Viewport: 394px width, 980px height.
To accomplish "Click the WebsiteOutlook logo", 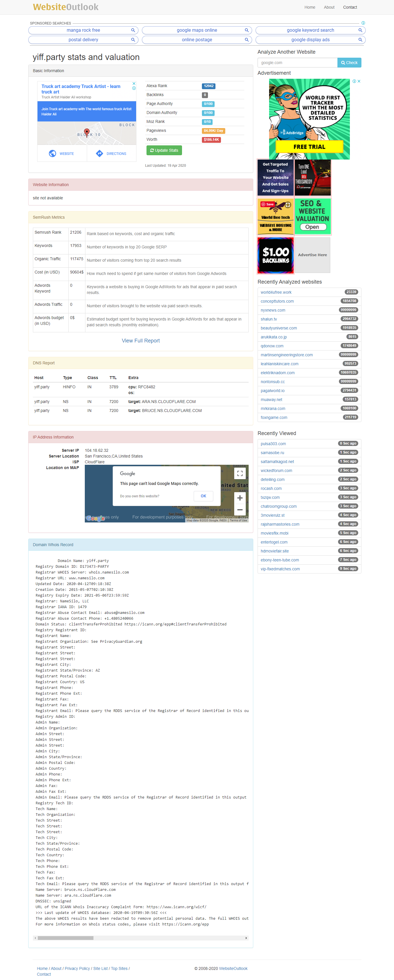I will 65,7.
